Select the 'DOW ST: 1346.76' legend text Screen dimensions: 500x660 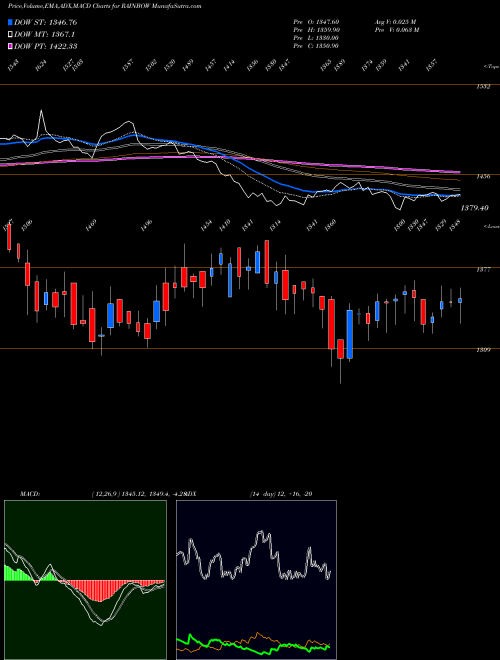coord(45,22)
